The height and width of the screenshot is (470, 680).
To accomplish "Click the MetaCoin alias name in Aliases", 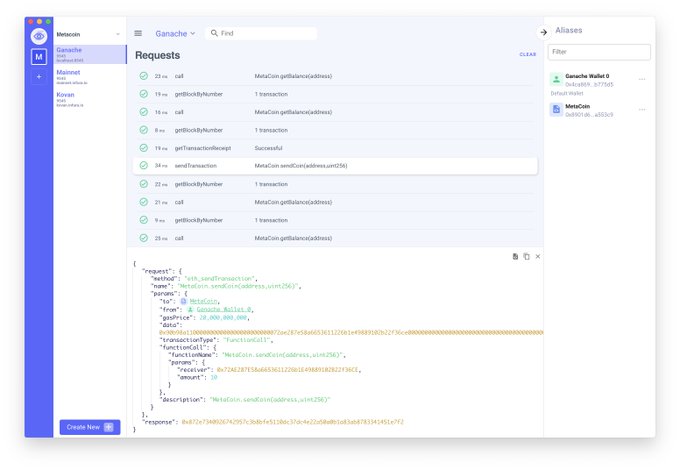I will coord(577,106).
